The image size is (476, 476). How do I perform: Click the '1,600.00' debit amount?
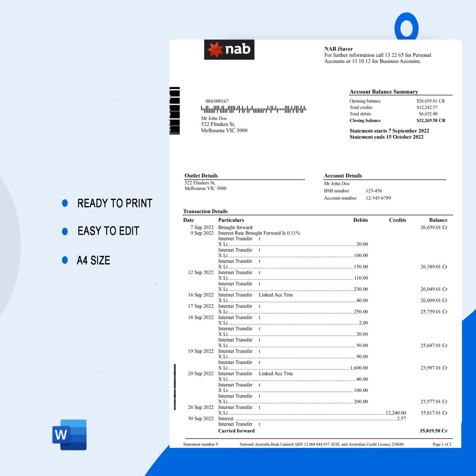(x=359, y=368)
